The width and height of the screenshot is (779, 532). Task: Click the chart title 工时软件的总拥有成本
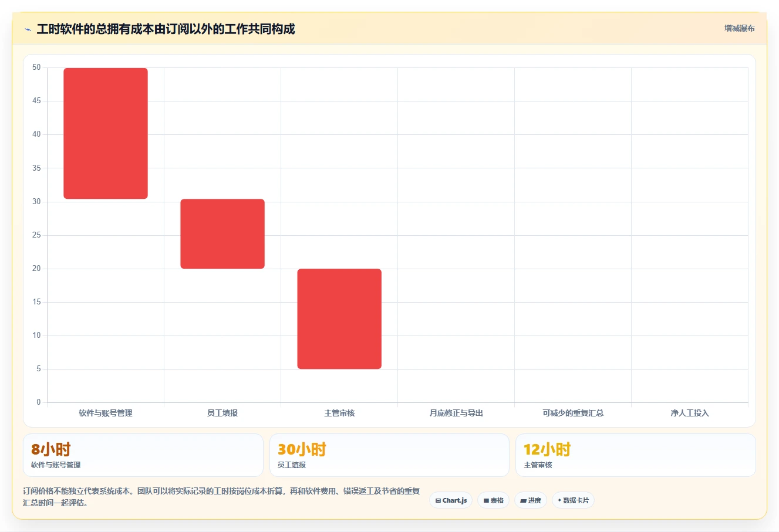click(x=166, y=29)
